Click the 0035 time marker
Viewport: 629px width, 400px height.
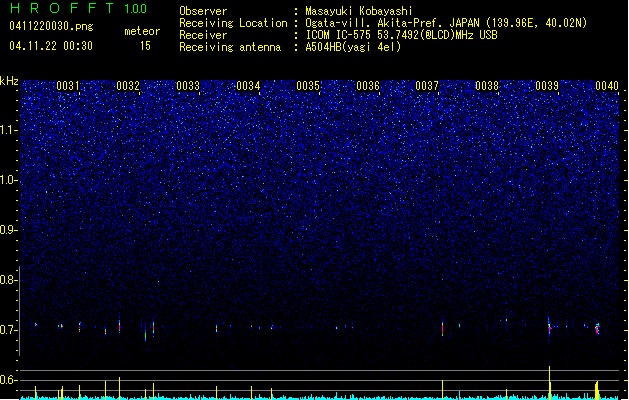coord(308,85)
